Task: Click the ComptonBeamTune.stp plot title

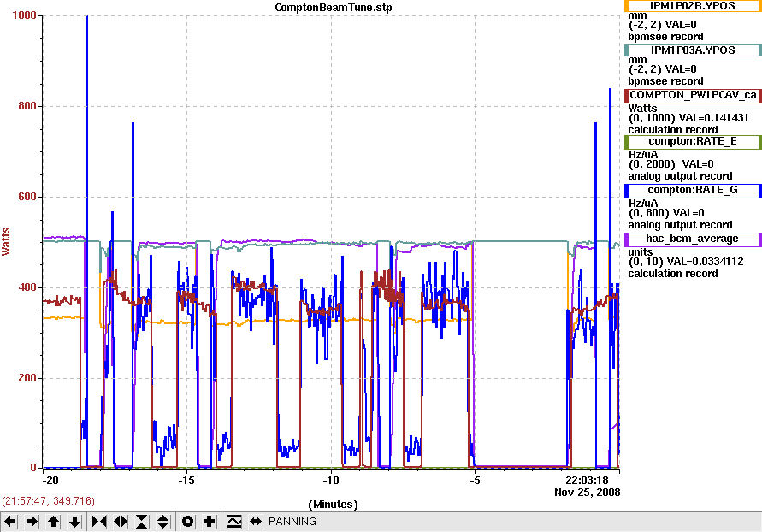Action: (334, 8)
